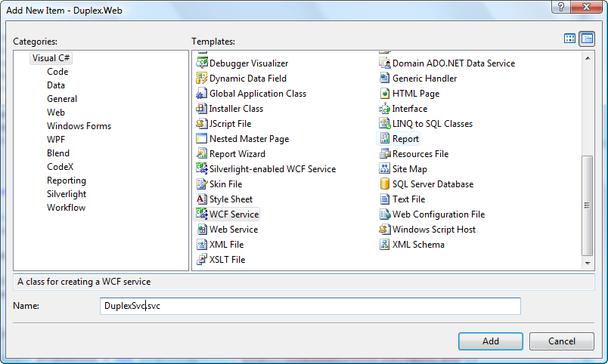Viewport: 608px width, 364px height.
Task: Open the Reporting category
Action: pos(67,180)
